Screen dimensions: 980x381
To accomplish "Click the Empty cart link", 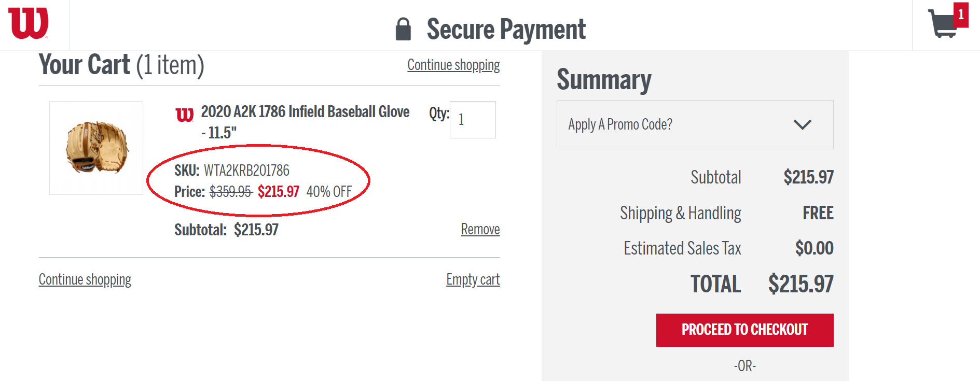I will (x=473, y=279).
